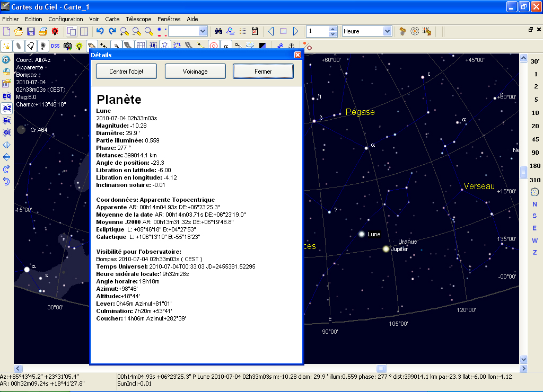Step time backward with left arrow

click(x=271, y=31)
